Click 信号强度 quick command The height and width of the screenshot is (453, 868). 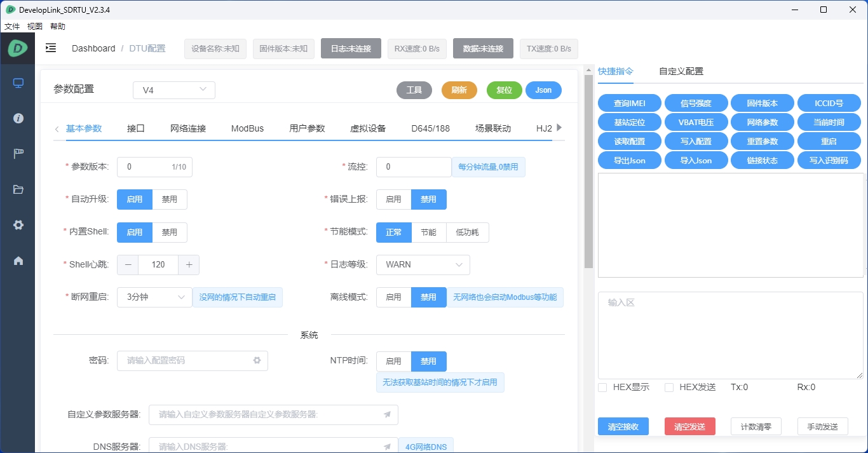tap(696, 103)
